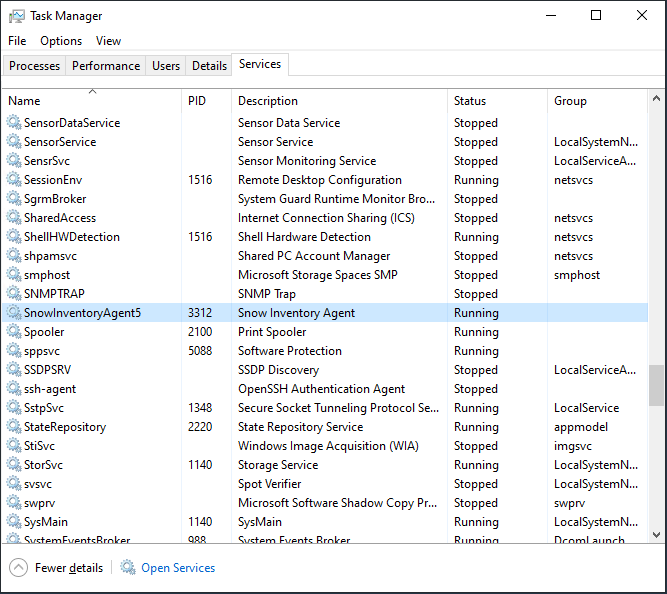The image size is (667, 594).
Task: Switch to the Performance tab
Action: click(x=106, y=66)
